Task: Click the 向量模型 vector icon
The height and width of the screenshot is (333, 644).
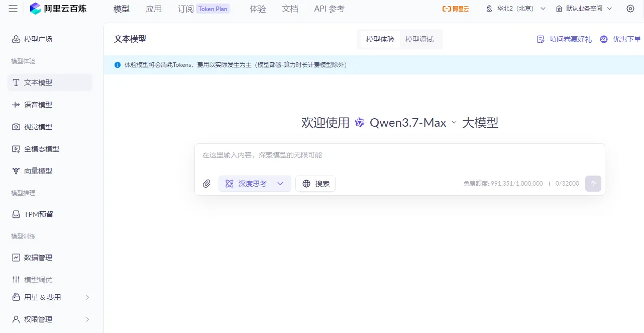Action: [x=16, y=171]
